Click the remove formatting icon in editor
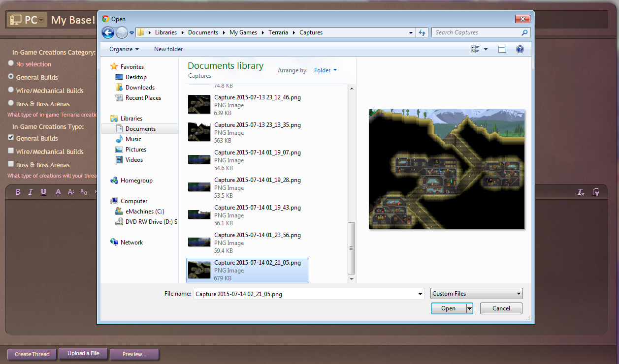The width and height of the screenshot is (619, 364). pyautogui.click(x=581, y=192)
